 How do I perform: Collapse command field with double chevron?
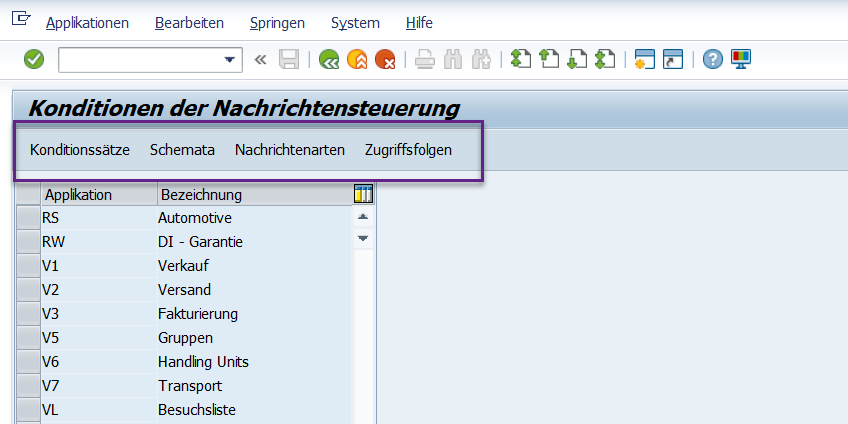pyautogui.click(x=261, y=59)
